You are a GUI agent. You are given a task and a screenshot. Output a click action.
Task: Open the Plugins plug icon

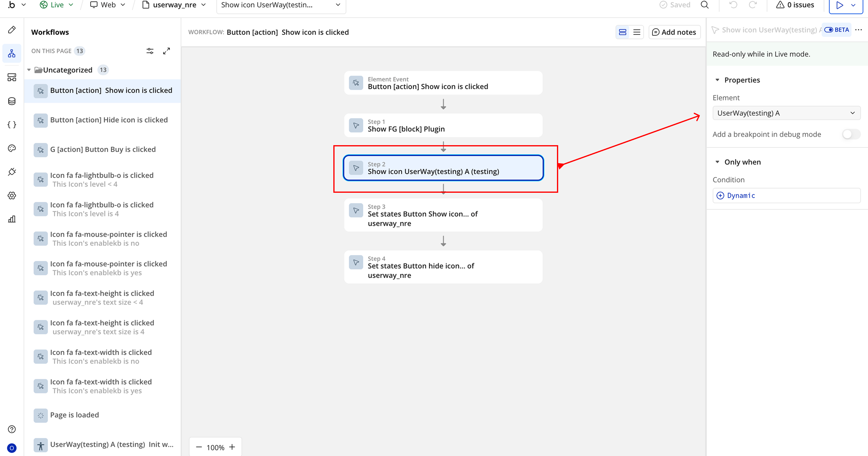coord(12,172)
